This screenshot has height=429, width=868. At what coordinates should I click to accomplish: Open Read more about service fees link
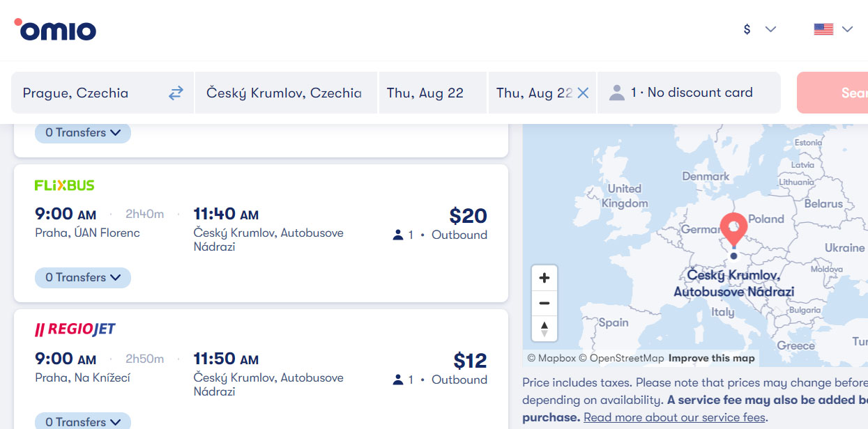(675, 418)
